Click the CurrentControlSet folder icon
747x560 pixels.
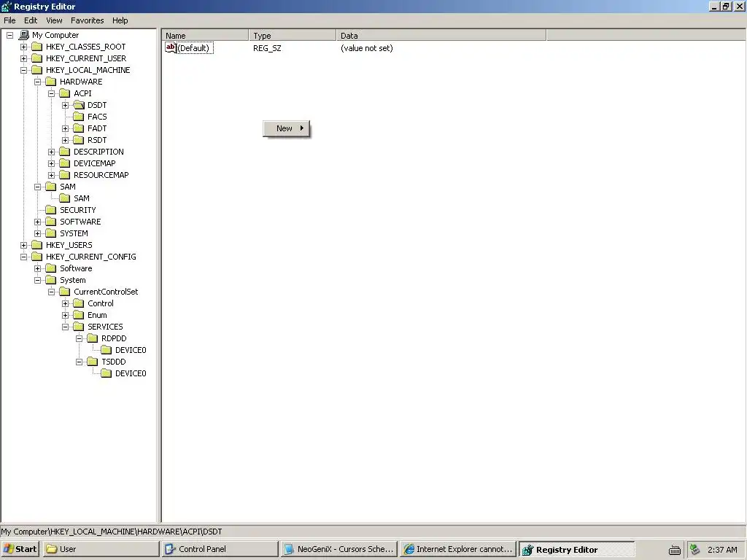coord(64,292)
